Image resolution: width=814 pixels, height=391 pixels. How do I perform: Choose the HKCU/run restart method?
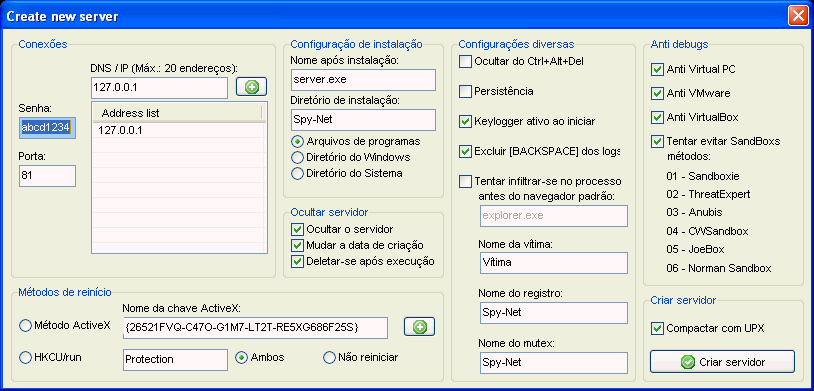pyautogui.click(x=25, y=357)
